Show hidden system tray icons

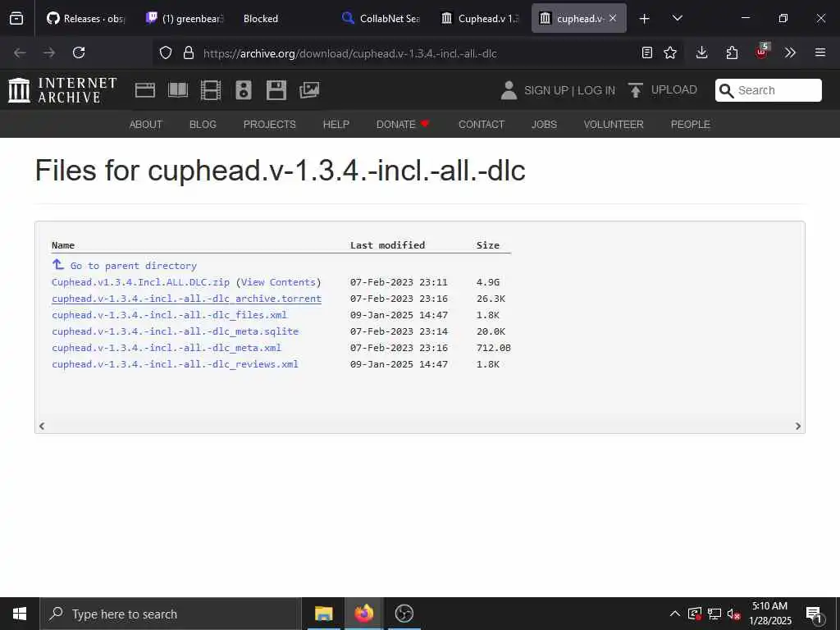click(675, 614)
